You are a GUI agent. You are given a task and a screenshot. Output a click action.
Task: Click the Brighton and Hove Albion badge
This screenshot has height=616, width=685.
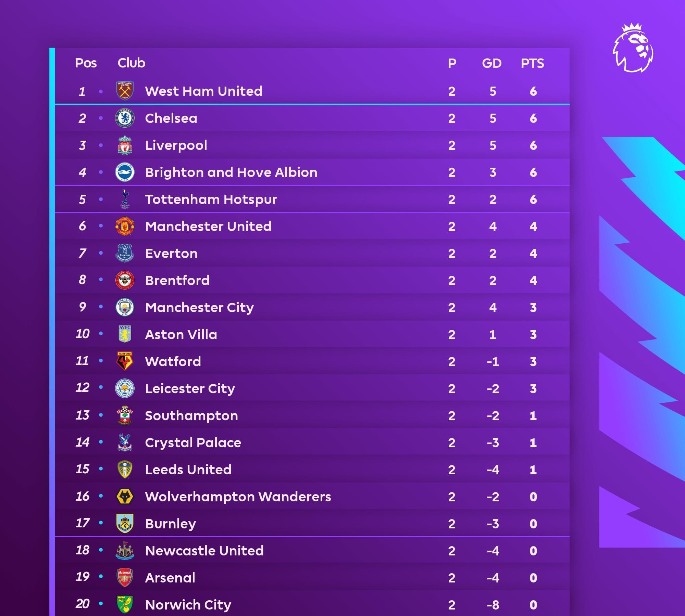pyautogui.click(x=125, y=172)
